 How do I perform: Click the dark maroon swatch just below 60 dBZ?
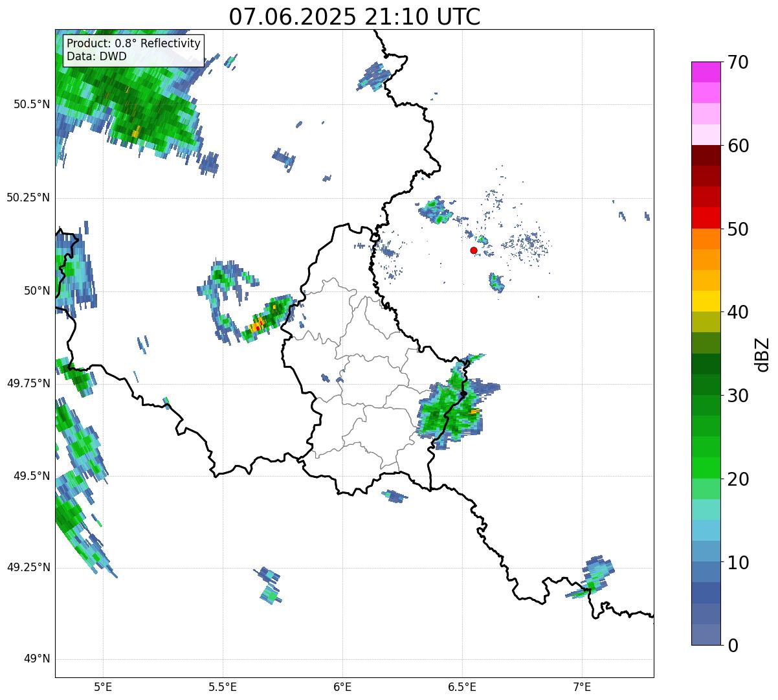[x=706, y=155]
